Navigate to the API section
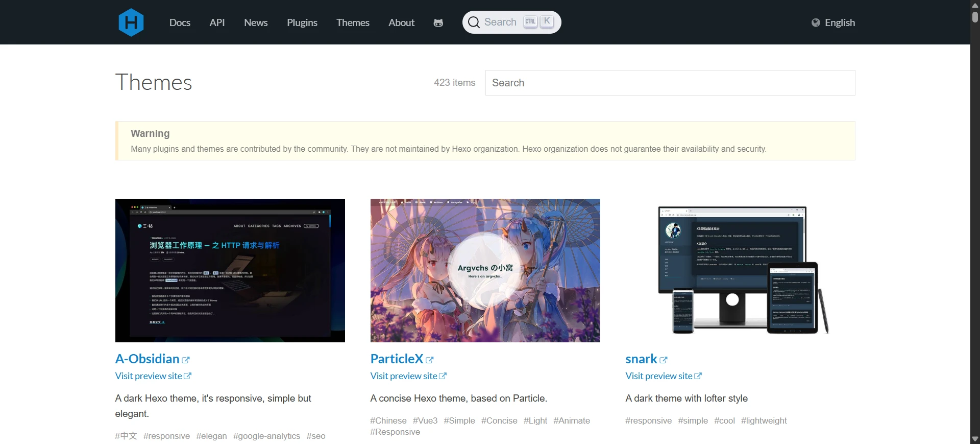The height and width of the screenshot is (444, 980). [217, 22]
